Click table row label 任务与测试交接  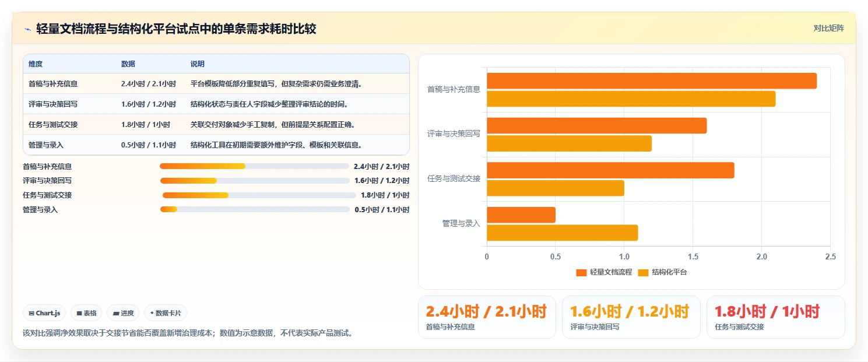(x=53, y=125)
